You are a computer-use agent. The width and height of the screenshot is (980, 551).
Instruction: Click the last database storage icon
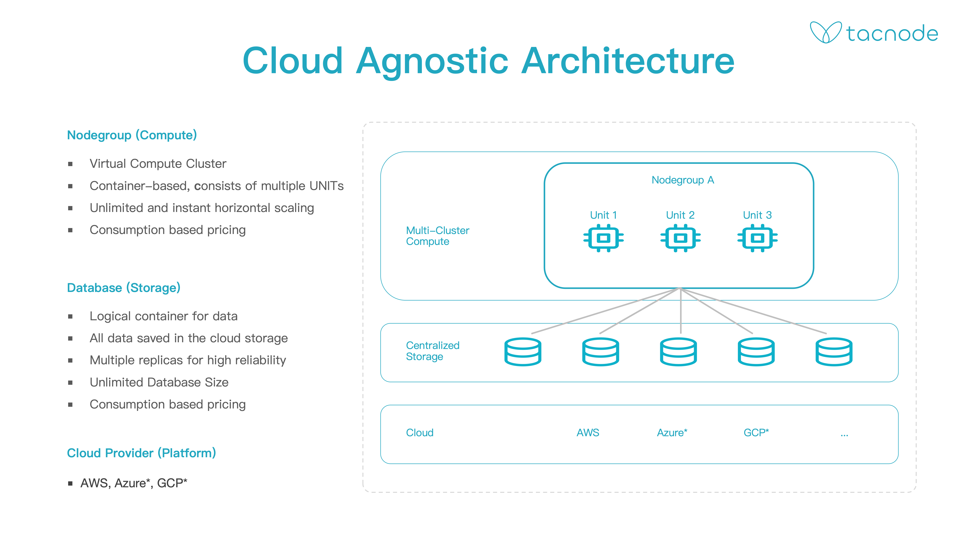pos(834,352)
